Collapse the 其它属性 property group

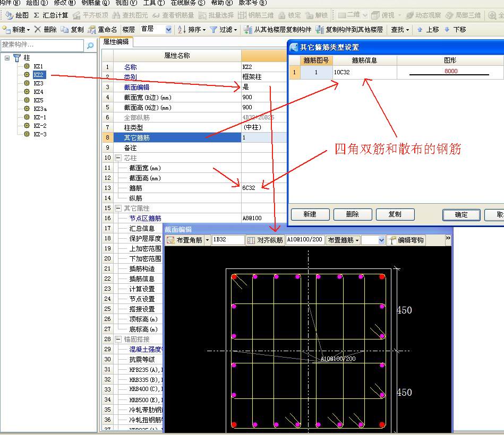tap(118, 208)
